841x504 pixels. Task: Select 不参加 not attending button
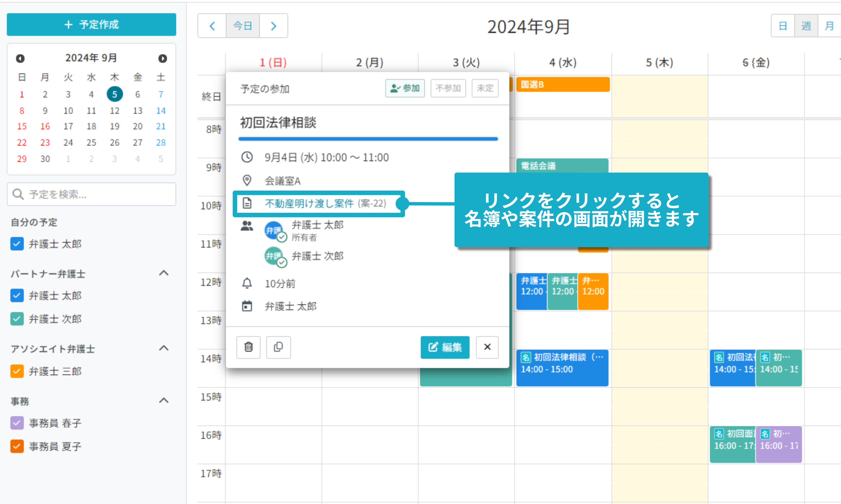click(x=448, y=88)
